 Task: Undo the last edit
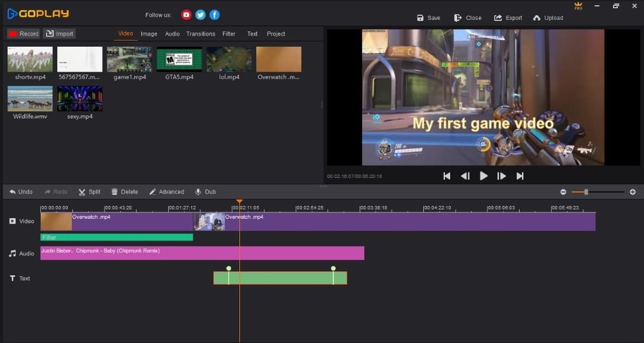21,191
